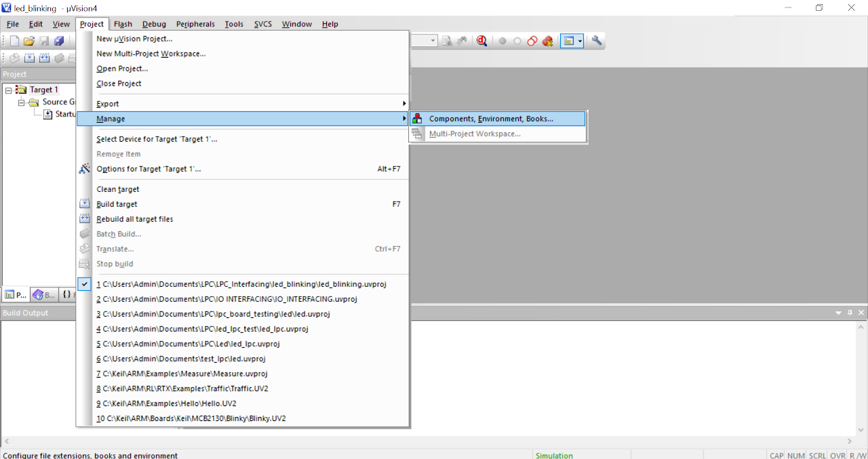Close the Build Output panel

coord(861,313)
